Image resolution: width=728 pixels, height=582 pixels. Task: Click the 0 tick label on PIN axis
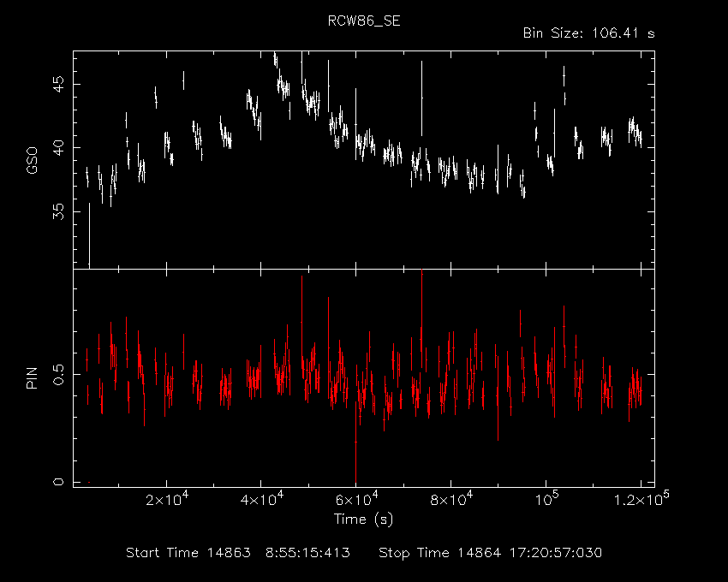pos(58,482)
